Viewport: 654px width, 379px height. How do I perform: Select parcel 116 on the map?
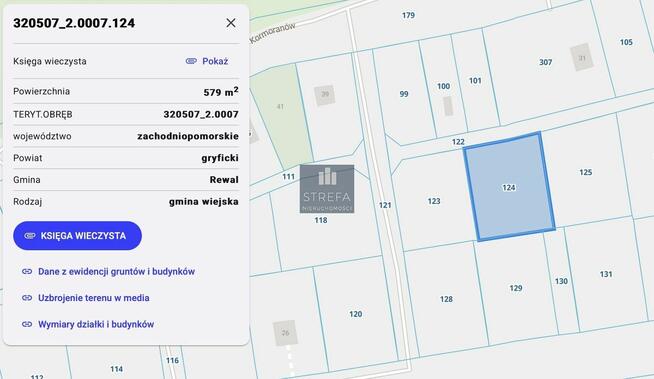(172, 360)
